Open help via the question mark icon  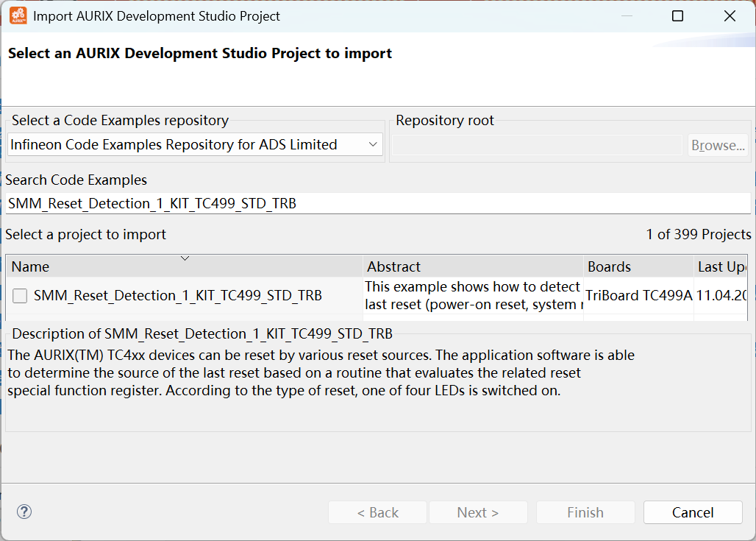pos(24,512)
